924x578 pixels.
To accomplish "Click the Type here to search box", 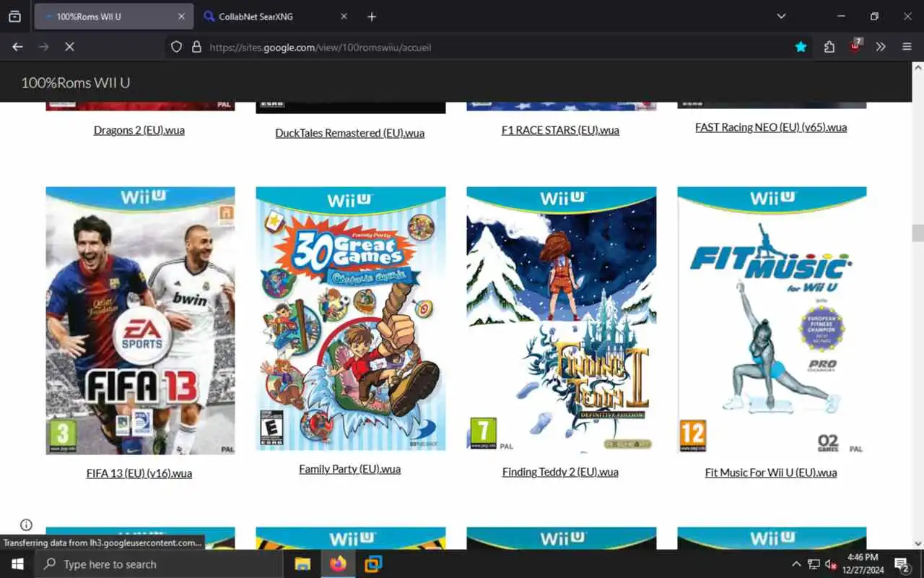I will [x=159, y=564].
